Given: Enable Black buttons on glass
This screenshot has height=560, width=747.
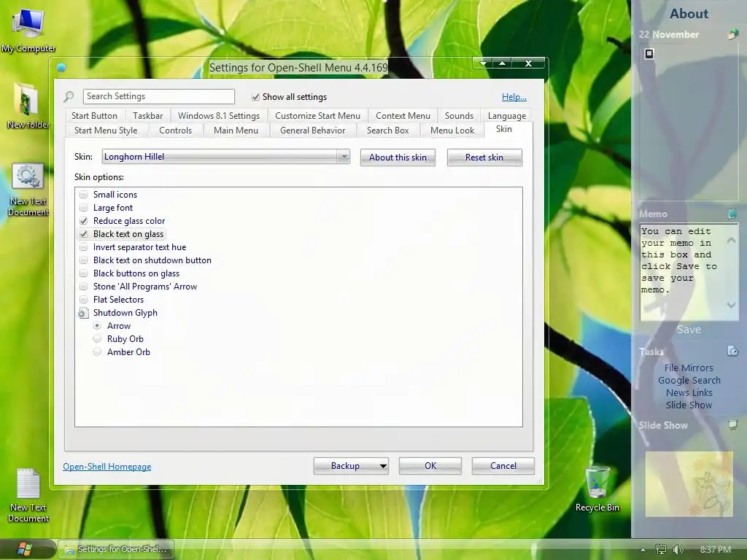Looking at the screenshot, I should [x=83, y=273].
